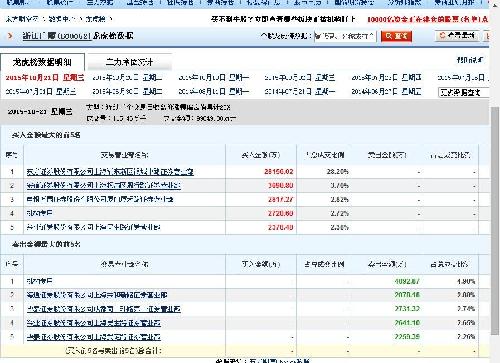Screen dimensions: 500x363
Task: Open the brokerage link in buy row 1
Action: point(110,172)
